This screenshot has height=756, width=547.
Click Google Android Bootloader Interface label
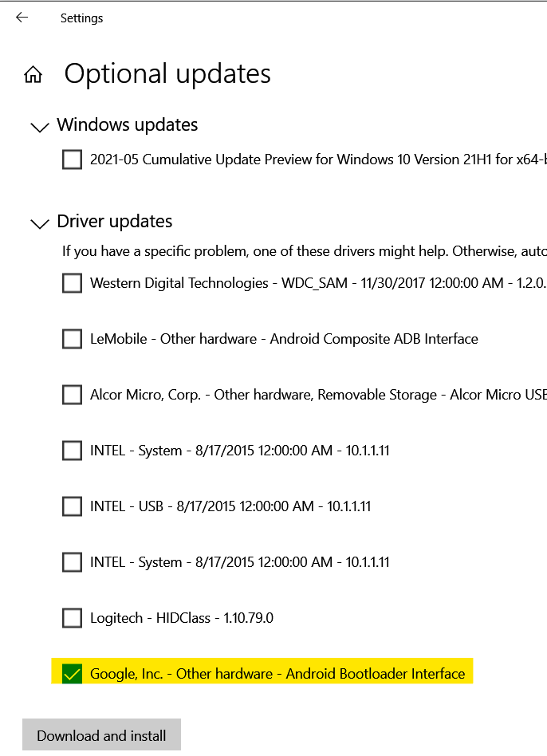pos(277,674)
